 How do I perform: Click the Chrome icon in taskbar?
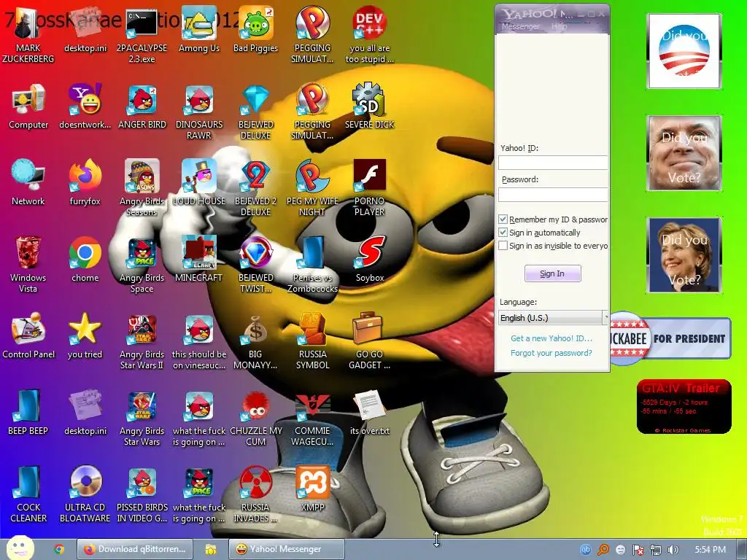(x=59, y=549)
